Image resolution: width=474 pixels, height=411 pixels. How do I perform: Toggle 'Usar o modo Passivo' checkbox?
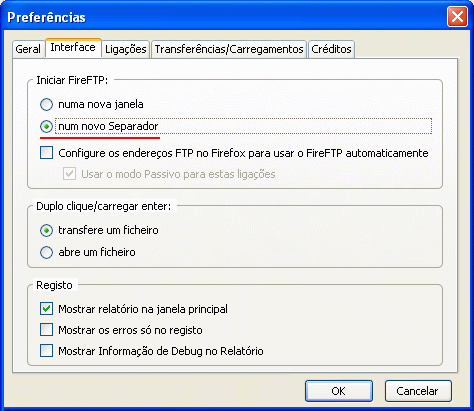click(69, 174)
